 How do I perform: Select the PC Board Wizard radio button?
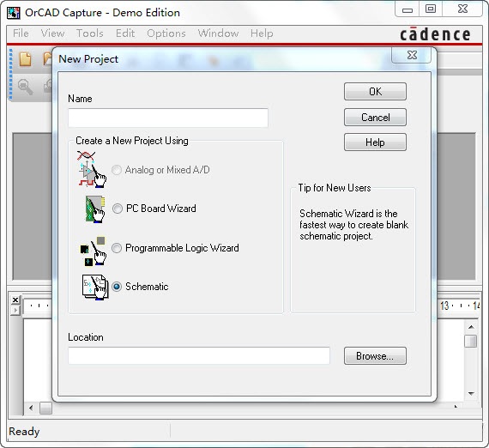click(118, 209)
